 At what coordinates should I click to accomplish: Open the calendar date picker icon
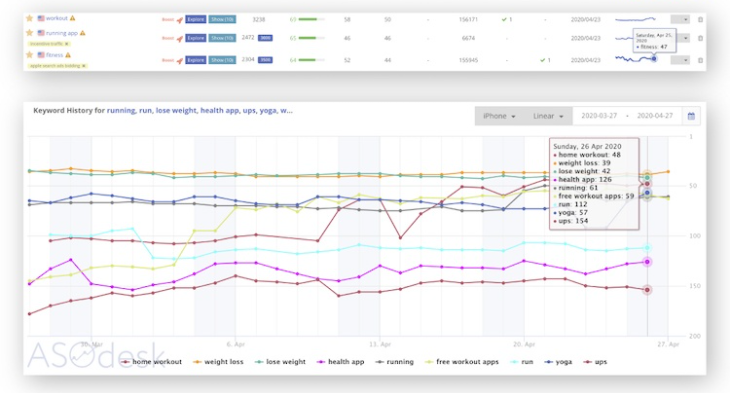(x=691, y=116)
